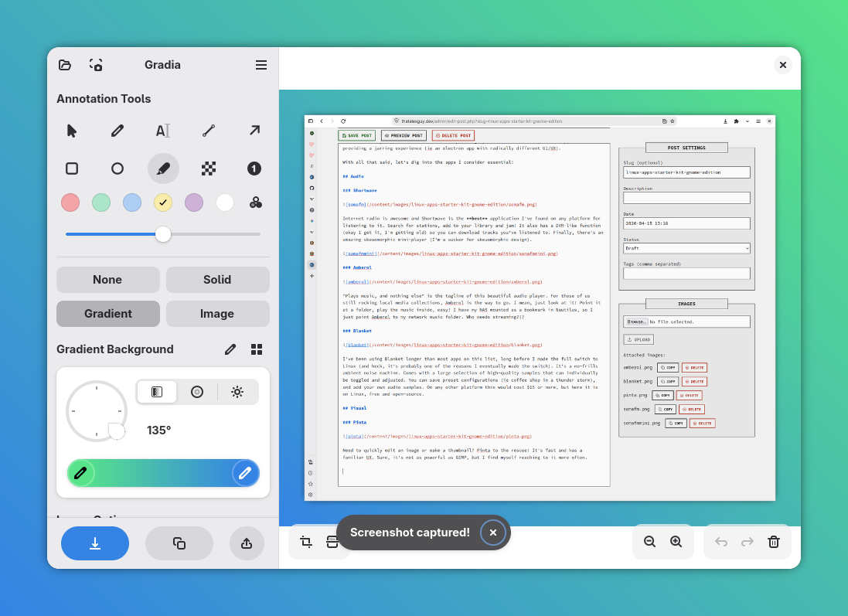Select the censor pixelate tool
Image resolution: width=848 pixels, height=616 pixels.
pos(209,168)
